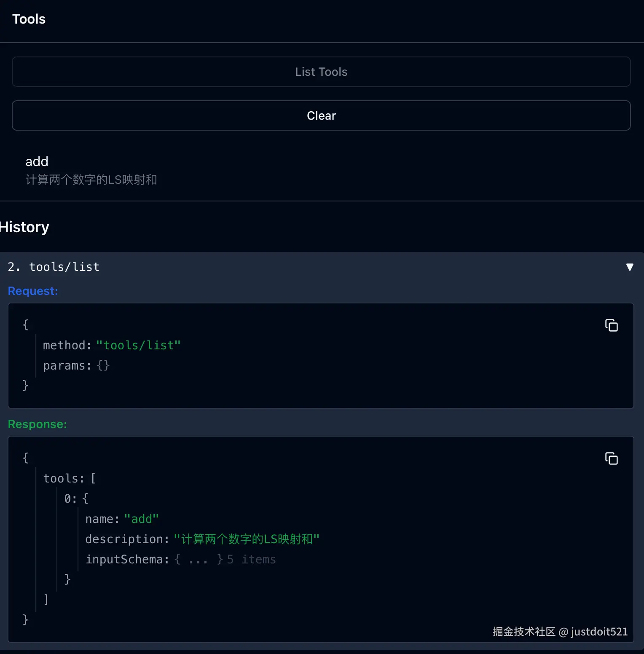This screenshot has height=654, width=644.
Task: Click the "tools/list" method string value
Action: coord(138,346)
